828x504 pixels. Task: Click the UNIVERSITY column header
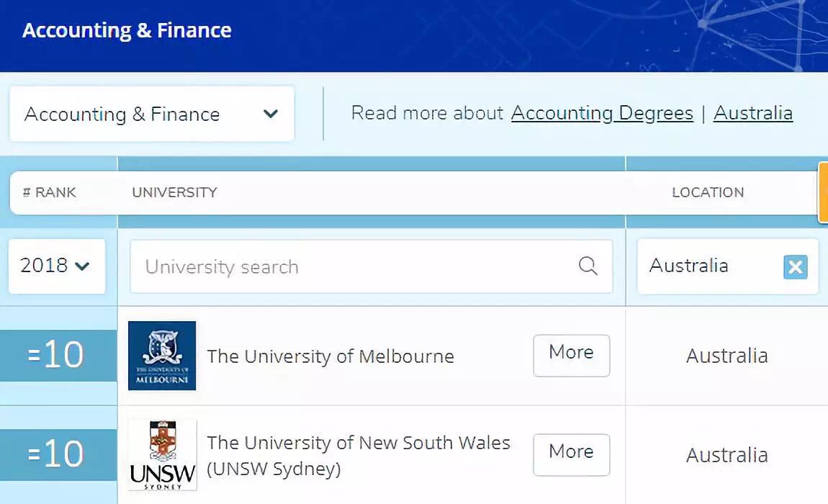pos(174,192)
